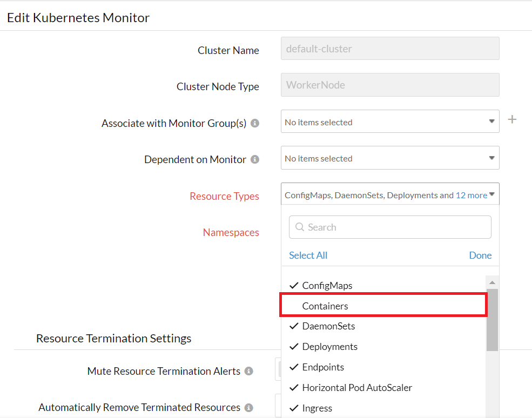Click info icon beside Automatically Remove Terminated Resources
The height and width of the screenshot is (418, 532).
[248, 408]
